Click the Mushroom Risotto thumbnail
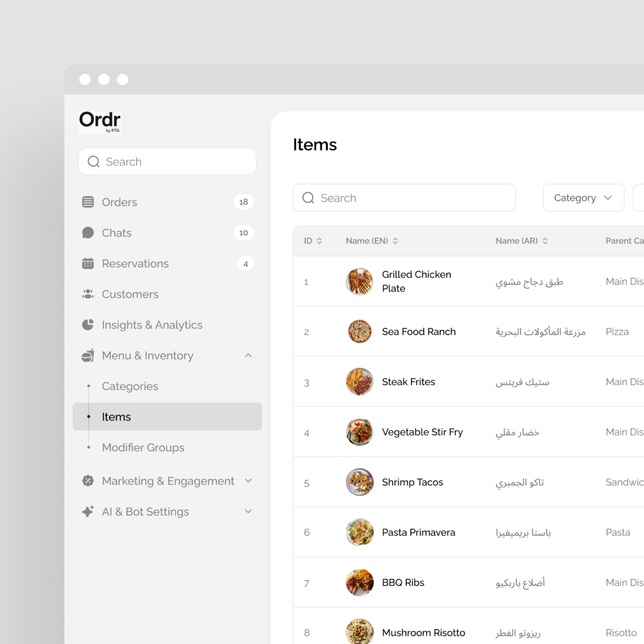 [359, 632]
